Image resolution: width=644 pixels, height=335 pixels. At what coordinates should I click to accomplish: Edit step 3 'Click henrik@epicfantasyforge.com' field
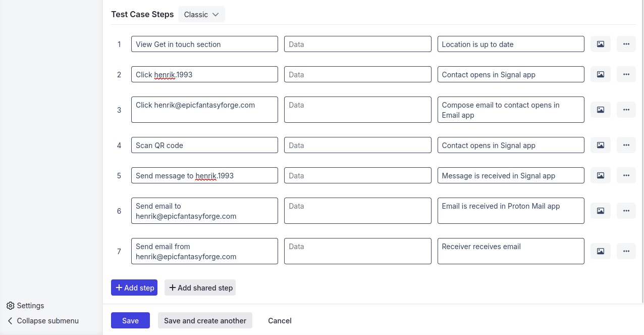click(204, 110)
